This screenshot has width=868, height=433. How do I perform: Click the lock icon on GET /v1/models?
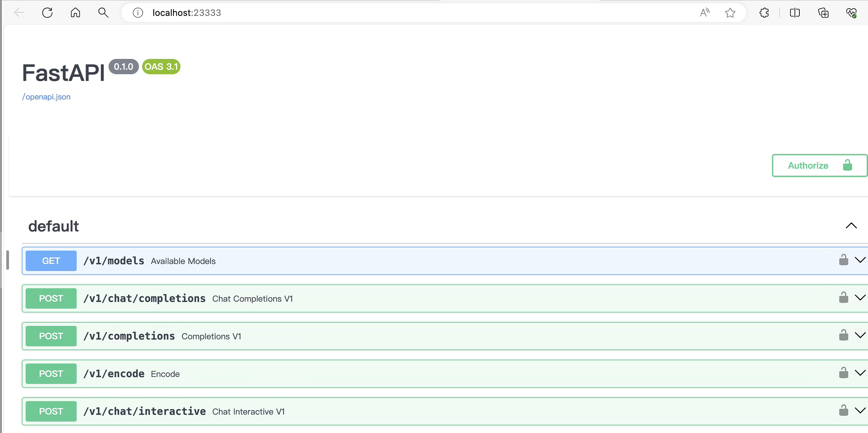point(843,260)
